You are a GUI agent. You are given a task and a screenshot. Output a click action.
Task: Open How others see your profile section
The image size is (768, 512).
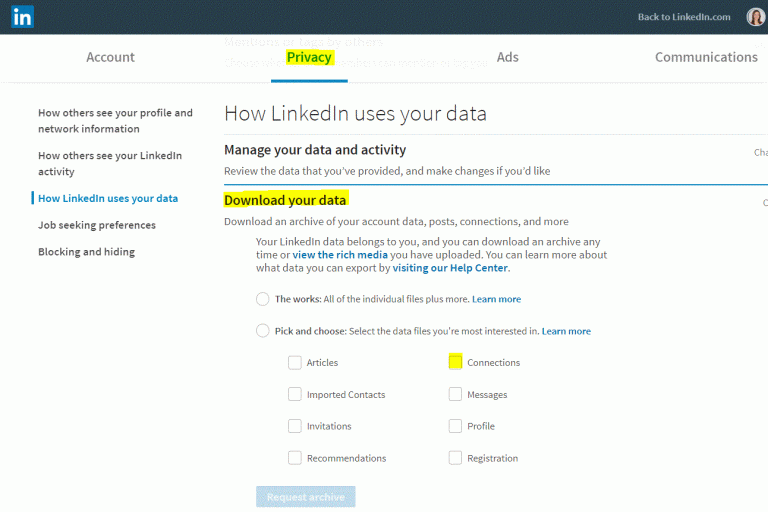pos(116,121)
